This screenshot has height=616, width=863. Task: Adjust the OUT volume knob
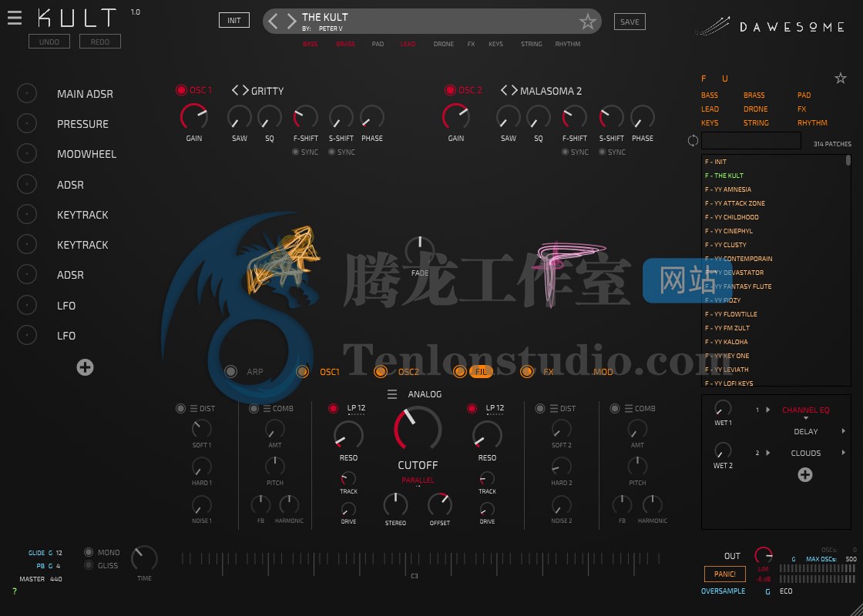(763, 555)
